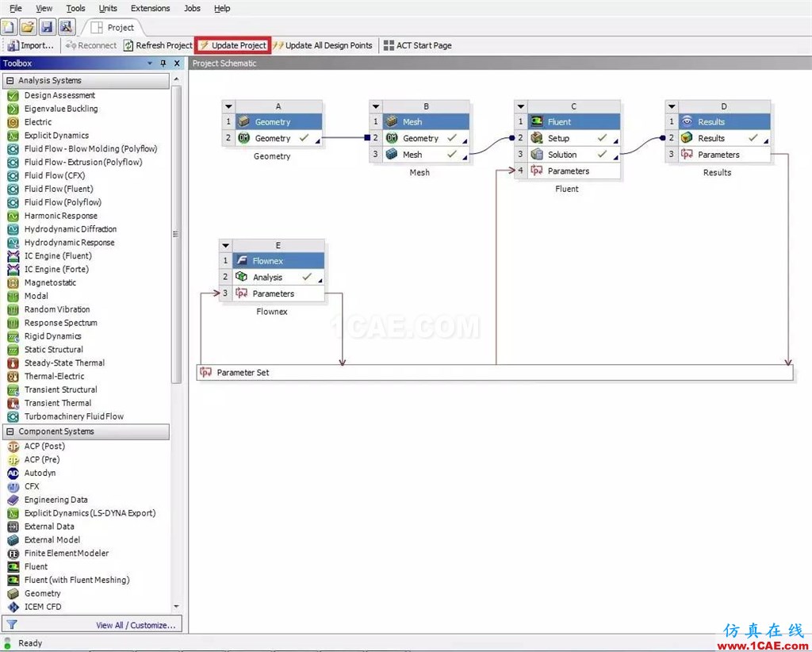The width and height of the screenshot is (812, 652).
Task: Pin the Toolbox panel
Action: 163,63
